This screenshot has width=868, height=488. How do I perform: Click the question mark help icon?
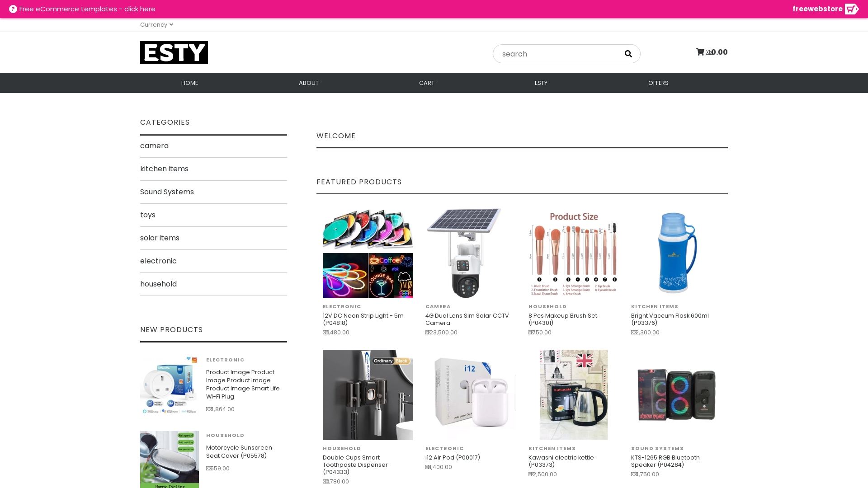(x=13, y=9)
